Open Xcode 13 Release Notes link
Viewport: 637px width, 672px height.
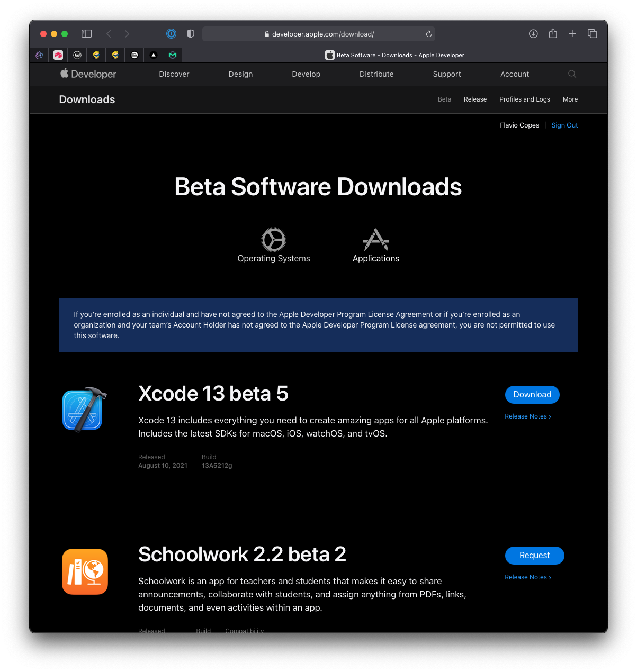tap(527, 416)
